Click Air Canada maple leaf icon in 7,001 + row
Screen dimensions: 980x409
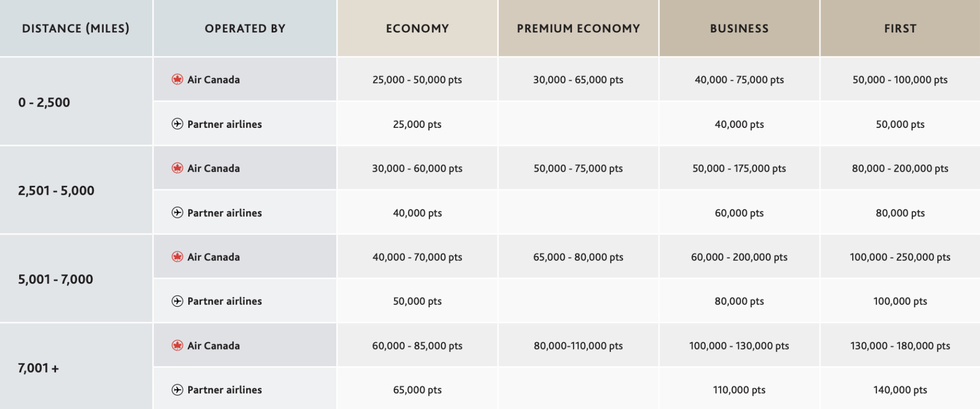(x=177, y=346)
